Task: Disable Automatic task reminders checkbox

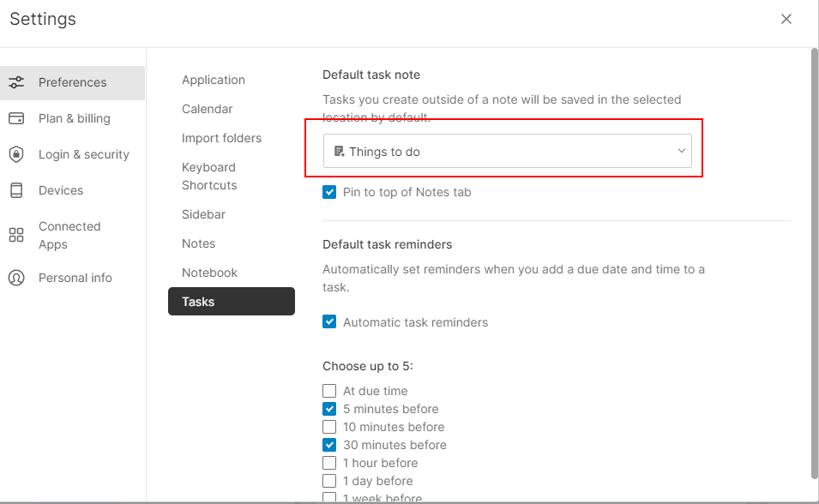Action: pyautogui.click(x=329, y=322)
